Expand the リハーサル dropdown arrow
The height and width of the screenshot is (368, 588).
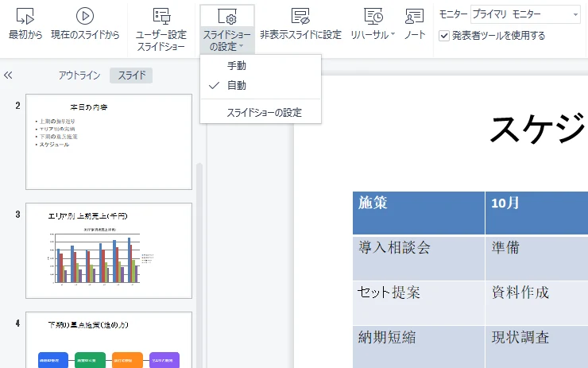393,34
